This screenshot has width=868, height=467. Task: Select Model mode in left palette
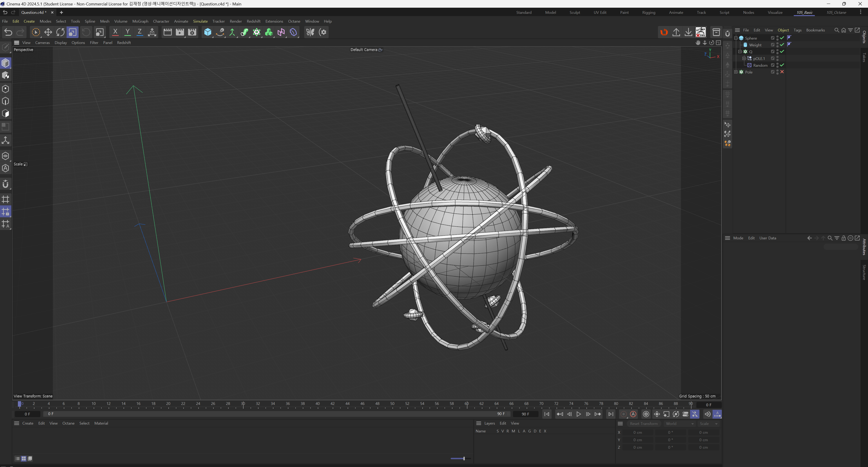click(6, 63)
